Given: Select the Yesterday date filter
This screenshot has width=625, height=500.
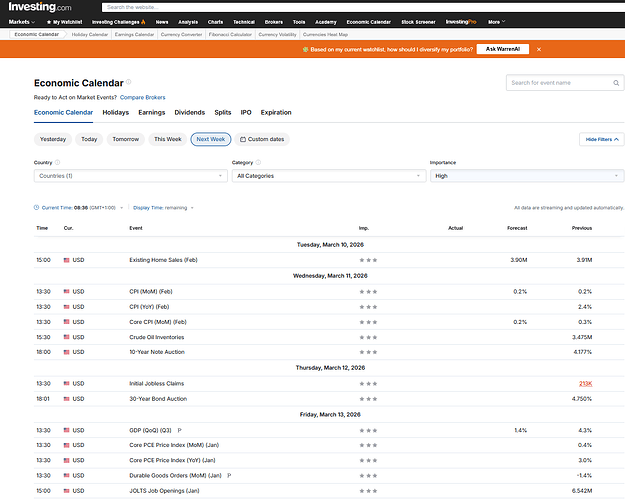Looking at the screenshot, I should tap(53, 139).
